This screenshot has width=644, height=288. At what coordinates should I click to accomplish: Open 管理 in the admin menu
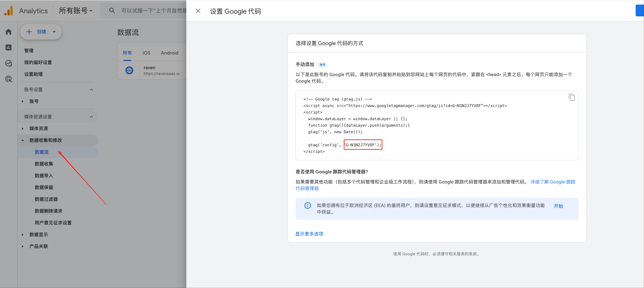[x=29, y=51]
